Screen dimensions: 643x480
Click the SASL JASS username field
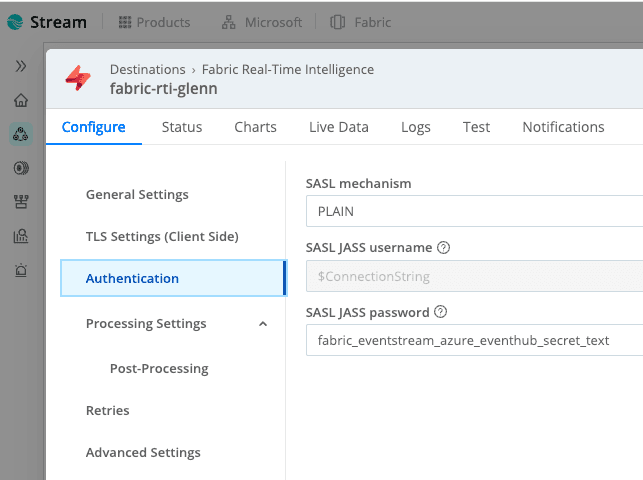click(474, 276)
